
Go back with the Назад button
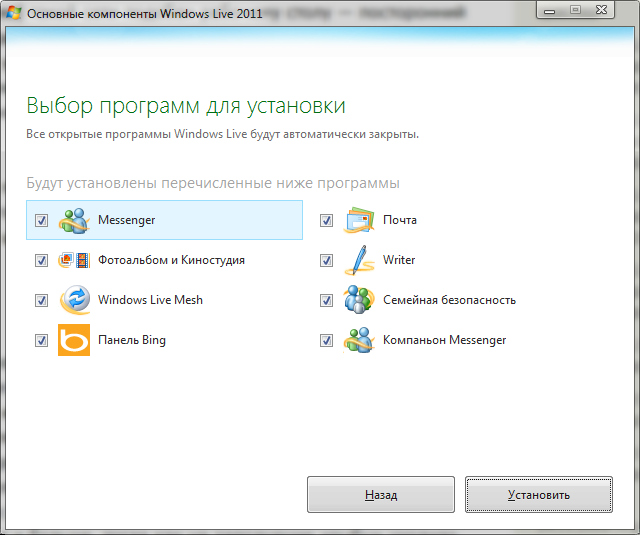pos(381,494)
